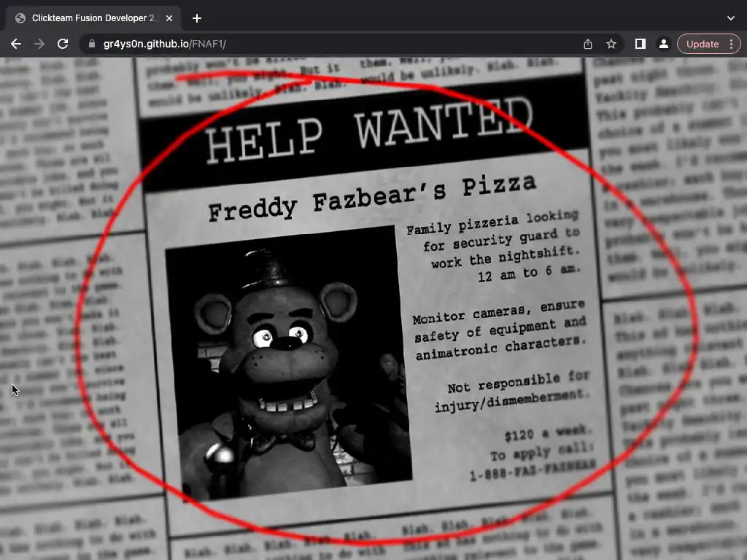The width and height of the screenshot is (747, 560).
Task: Click the tab's globe favicon
Action: tap(20, 18)
